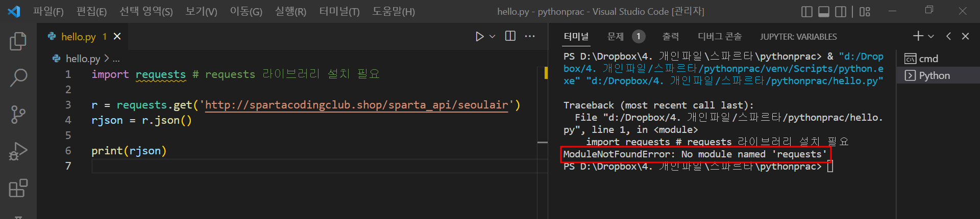This screenshot has width=980, height=219.
Task: Open the 터미널(T) menu
Action: [339, 11]
